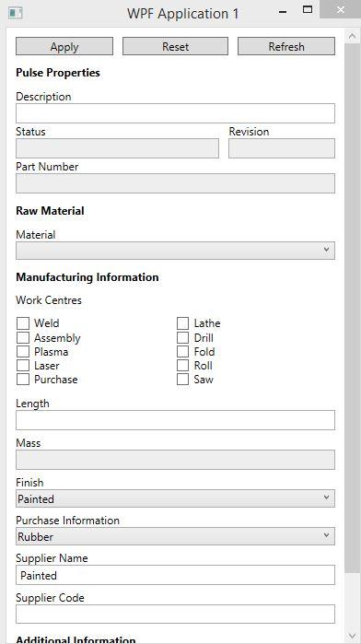The width and height of the screenshot is (361, 644).
Task: Click the Supplier Name field
Action: [175, 575]
